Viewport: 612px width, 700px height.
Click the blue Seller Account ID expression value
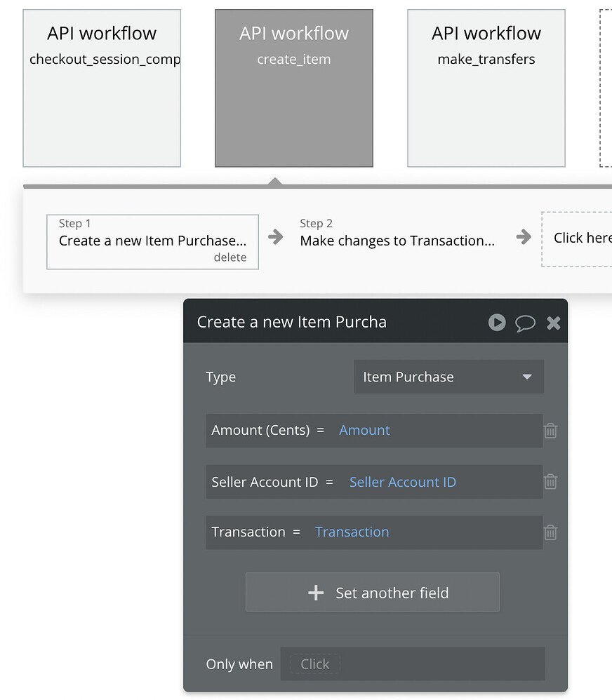pyautogui.click(x=402, y=482)
